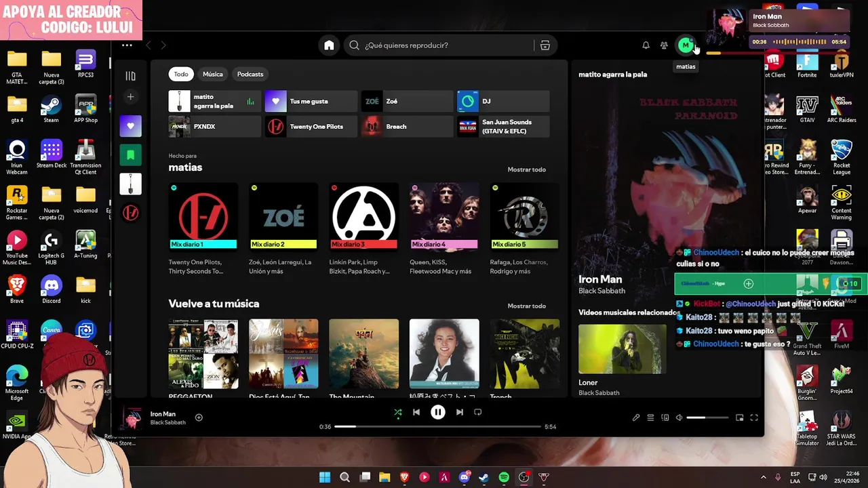Open Tus me gusta shortcut

point(311,101)
